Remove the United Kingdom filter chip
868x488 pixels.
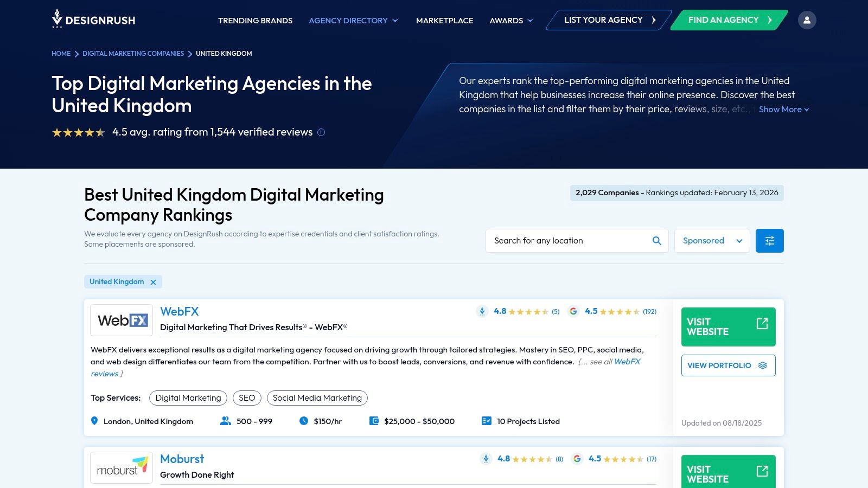coord(153,281)
